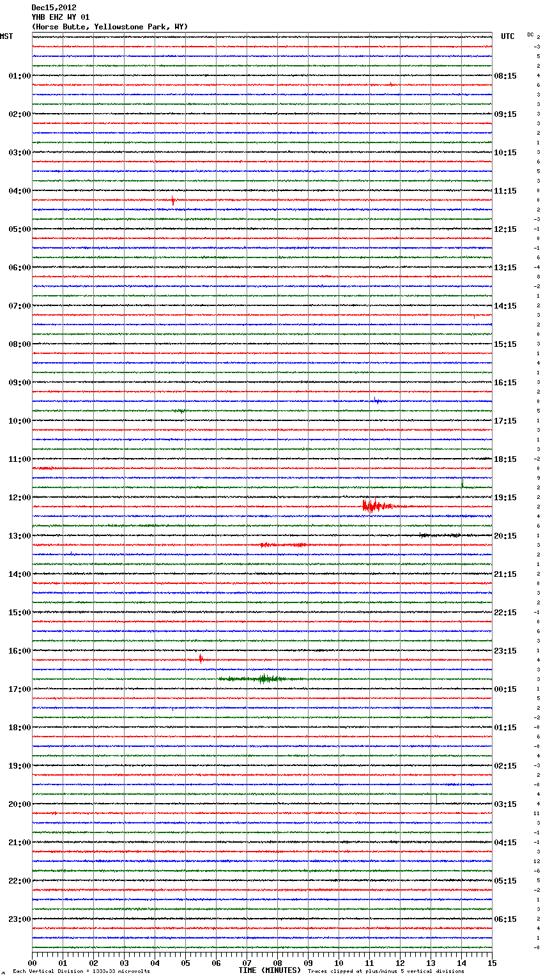This screenshot has height=980, width=543.
Task: Click the "TIME (MINUTES)" axis title
Action: tap(270, 970)
